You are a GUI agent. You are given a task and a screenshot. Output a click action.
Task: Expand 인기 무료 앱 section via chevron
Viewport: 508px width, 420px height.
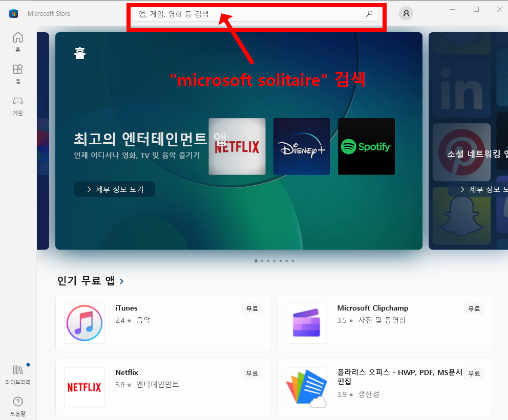tap(121, 281)
